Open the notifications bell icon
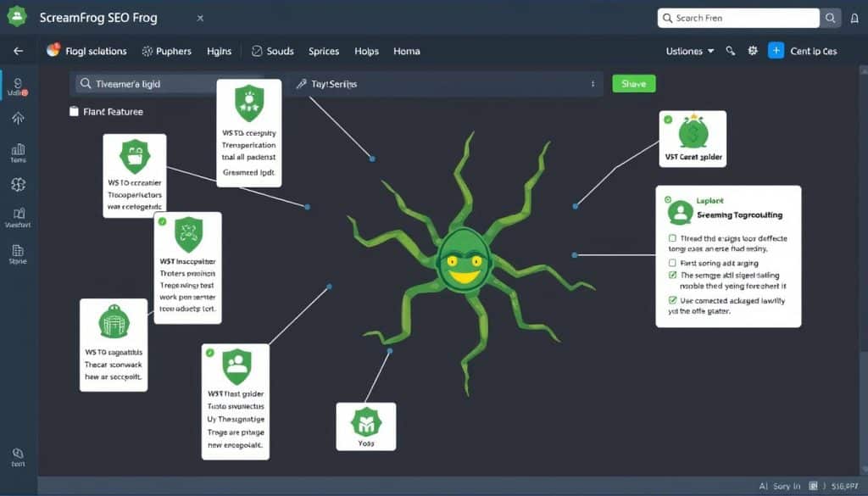Screen dimensions: 868x496 (854, 19)
